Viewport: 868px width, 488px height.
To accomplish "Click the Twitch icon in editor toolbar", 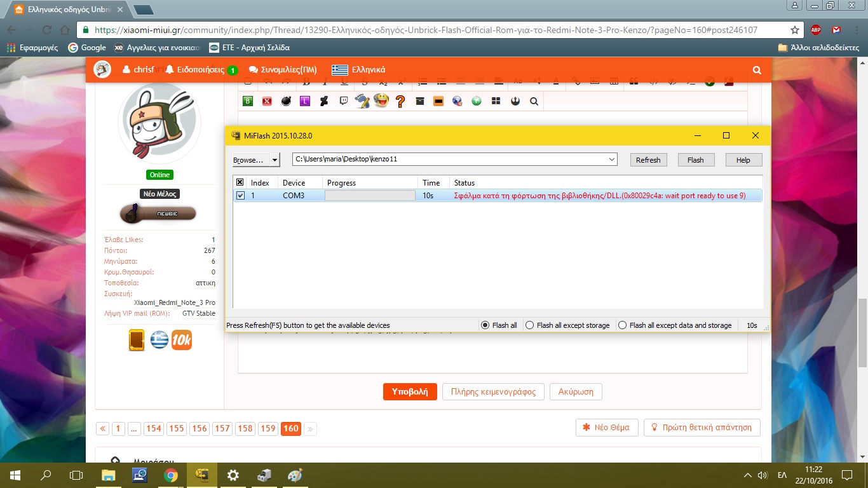I will coord(343,101).
